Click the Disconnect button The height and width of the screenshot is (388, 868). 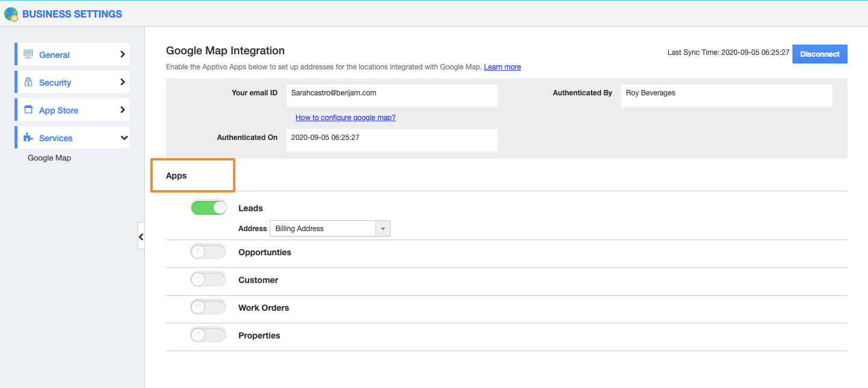820,54
